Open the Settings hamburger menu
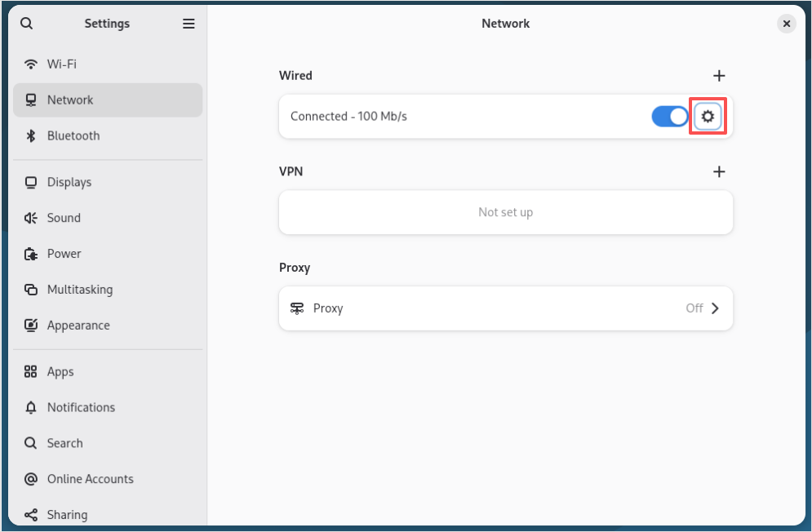The height and width of the screenshot is (532, 812). tap(189, 24)
